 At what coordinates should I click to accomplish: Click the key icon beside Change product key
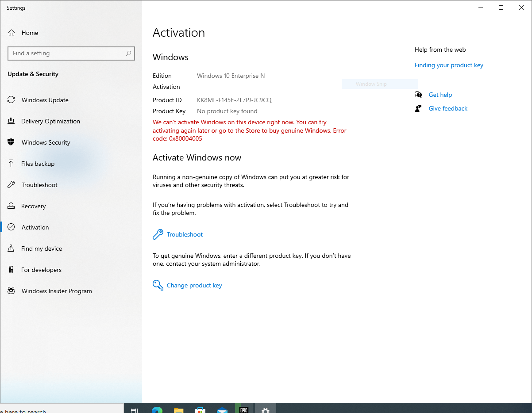click(x=158, y=285)
